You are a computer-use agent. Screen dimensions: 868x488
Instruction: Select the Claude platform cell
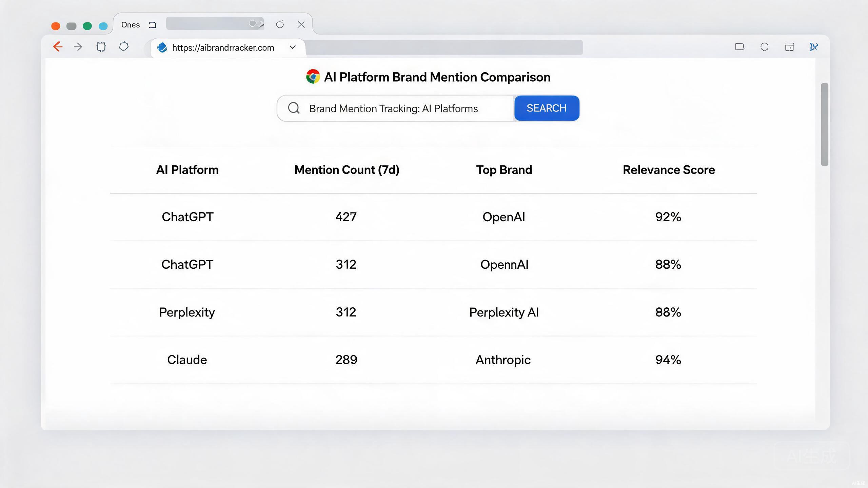click(x=187, y=360)
